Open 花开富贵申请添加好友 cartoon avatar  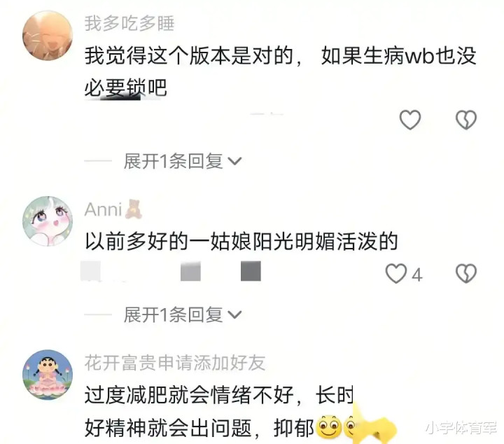48,375
